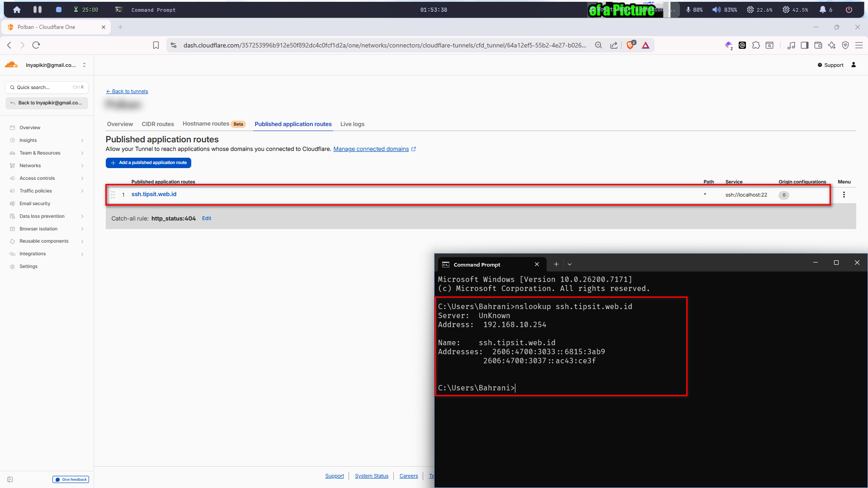Edit the catch-all rule

(x=207, y=218)
